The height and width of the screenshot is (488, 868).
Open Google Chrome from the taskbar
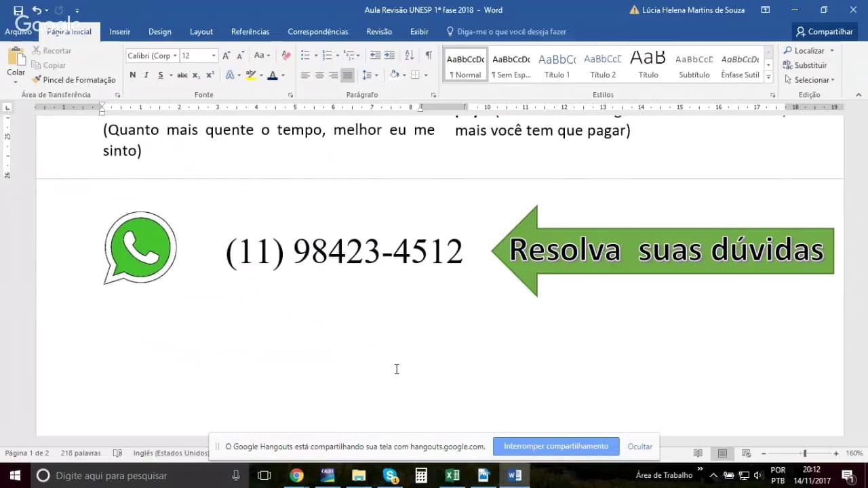296,475
